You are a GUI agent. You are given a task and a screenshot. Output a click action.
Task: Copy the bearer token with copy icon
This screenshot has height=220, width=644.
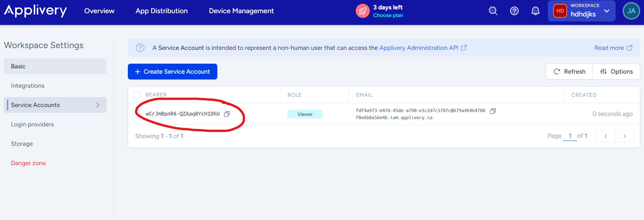pos(227,114)
